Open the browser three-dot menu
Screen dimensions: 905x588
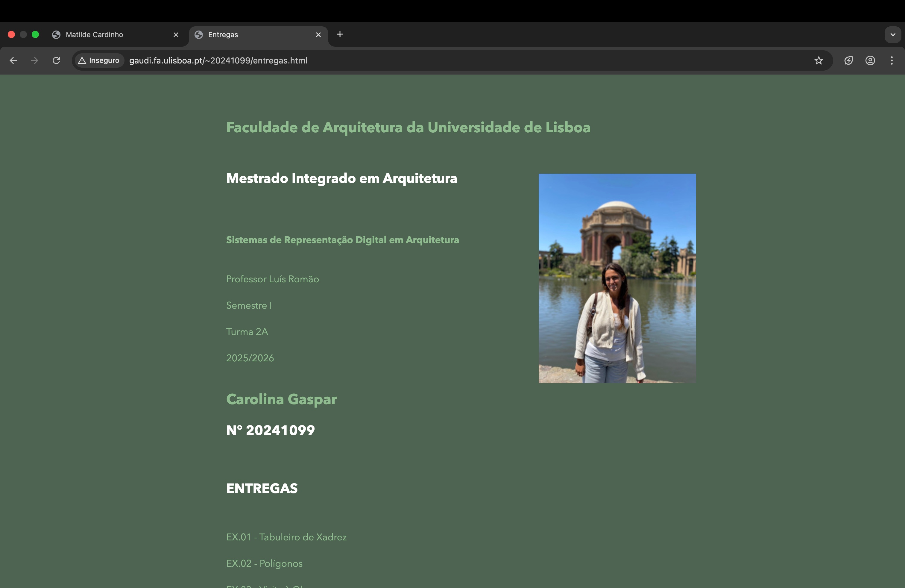(892, 60)
